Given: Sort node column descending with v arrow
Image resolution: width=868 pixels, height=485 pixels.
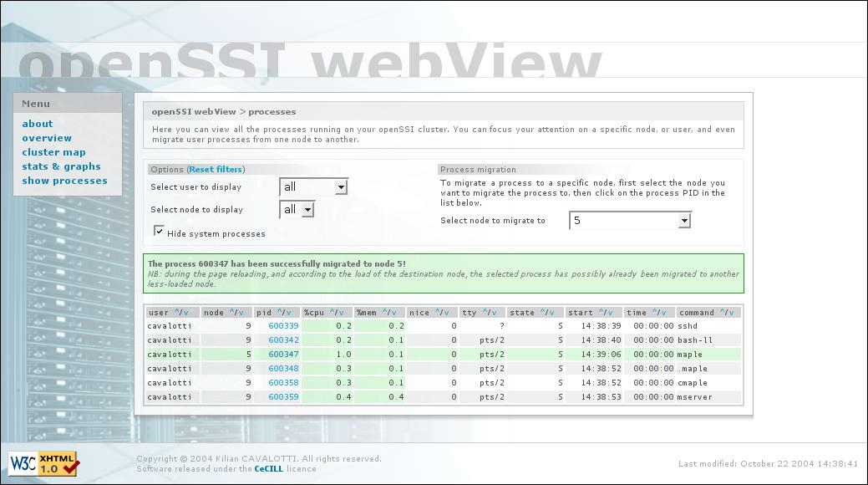Looking at the screenshot, I should pos(241,313).
